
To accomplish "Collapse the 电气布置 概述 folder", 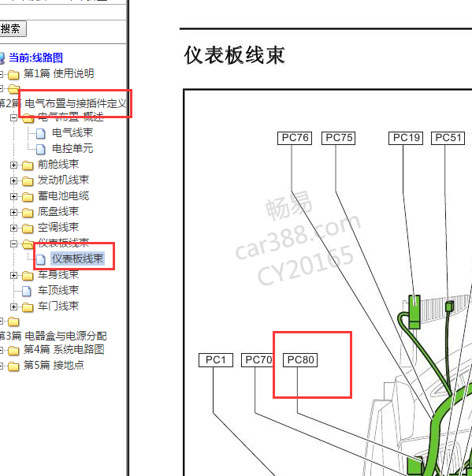I will [13, 117].
